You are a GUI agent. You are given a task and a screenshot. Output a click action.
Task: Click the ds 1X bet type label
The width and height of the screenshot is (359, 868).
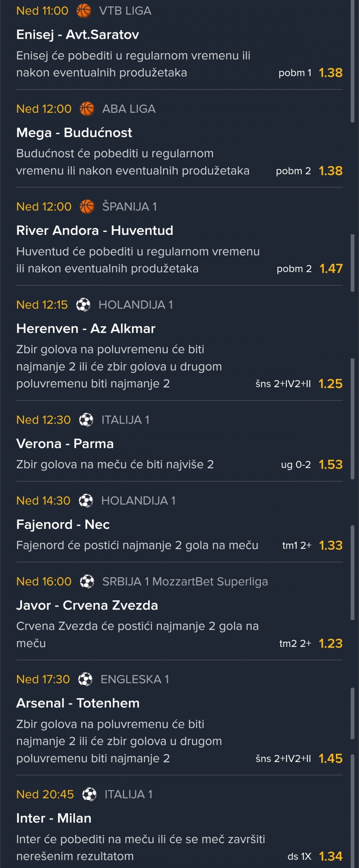point(299,856)
